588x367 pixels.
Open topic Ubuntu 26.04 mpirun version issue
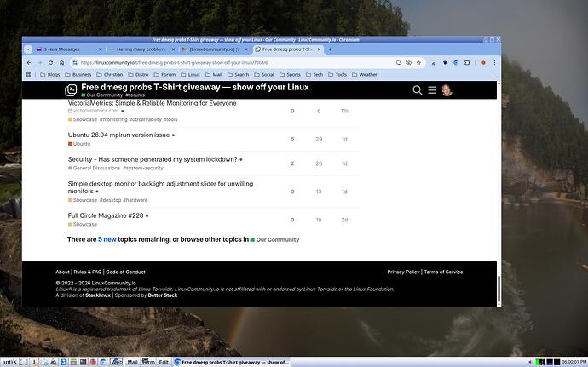(x=118, y=135)
